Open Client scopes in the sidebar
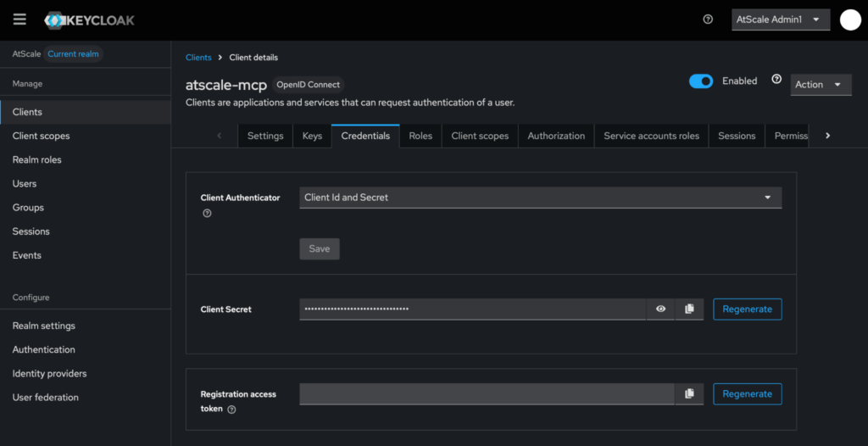The width and height of the screenshot is (868, 446). click(x=86, y=136)
